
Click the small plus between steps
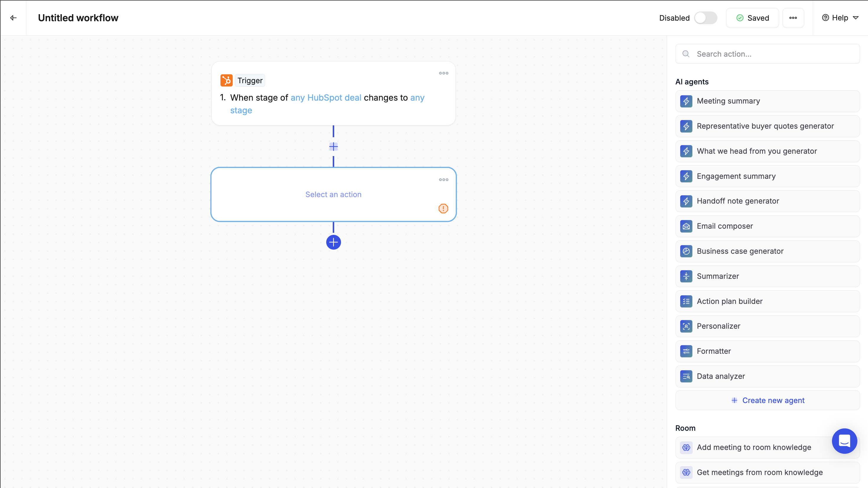pyautogui.click(x=333, y=147)
